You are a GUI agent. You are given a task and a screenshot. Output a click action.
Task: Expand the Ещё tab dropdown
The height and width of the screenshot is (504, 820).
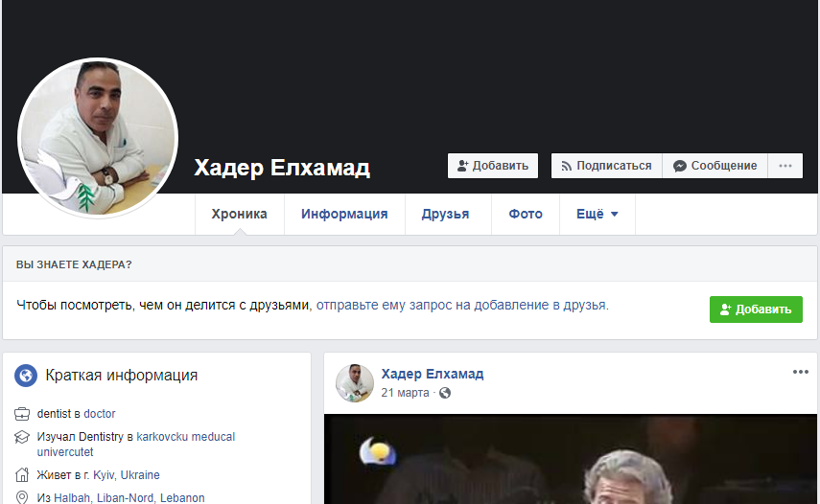pyautogui.click(x=597, y=215)
